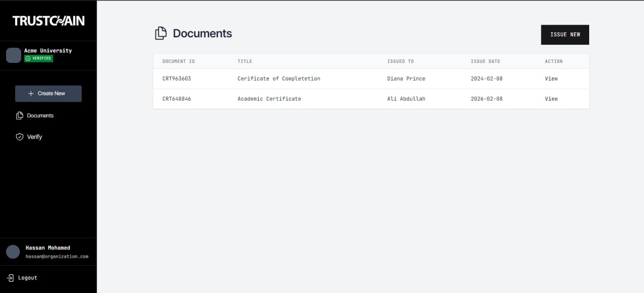The width and height of the screenshot is (644, 293).
Task: View the Diana Prince certificate
Action: click(x=551, y=79)
